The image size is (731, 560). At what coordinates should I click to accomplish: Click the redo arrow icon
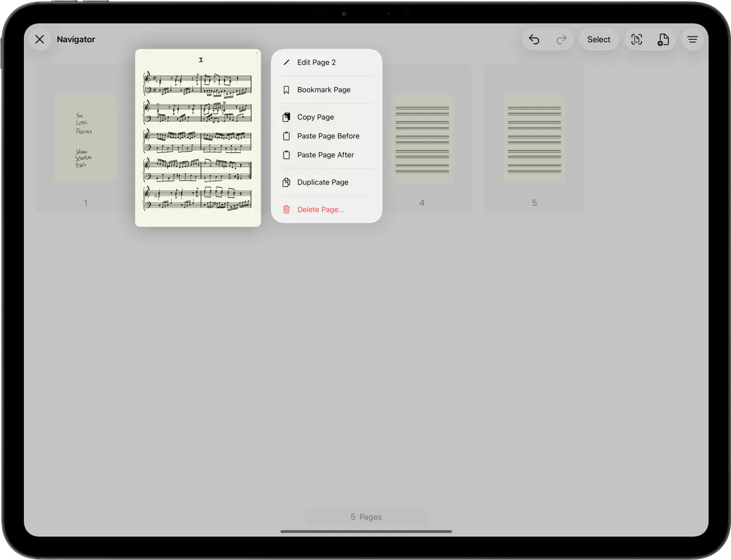561,39
